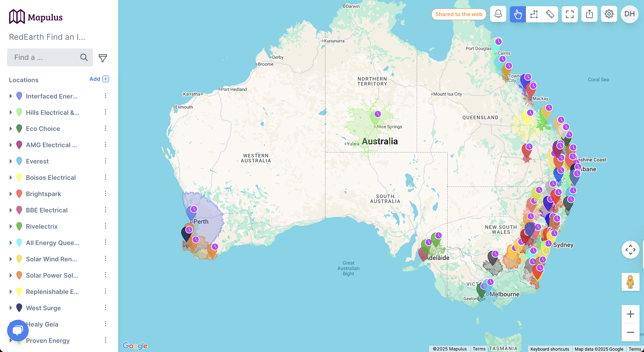Expand the Brightspark layer
This screenshot has width=644, height=352.
pos(11,194)
